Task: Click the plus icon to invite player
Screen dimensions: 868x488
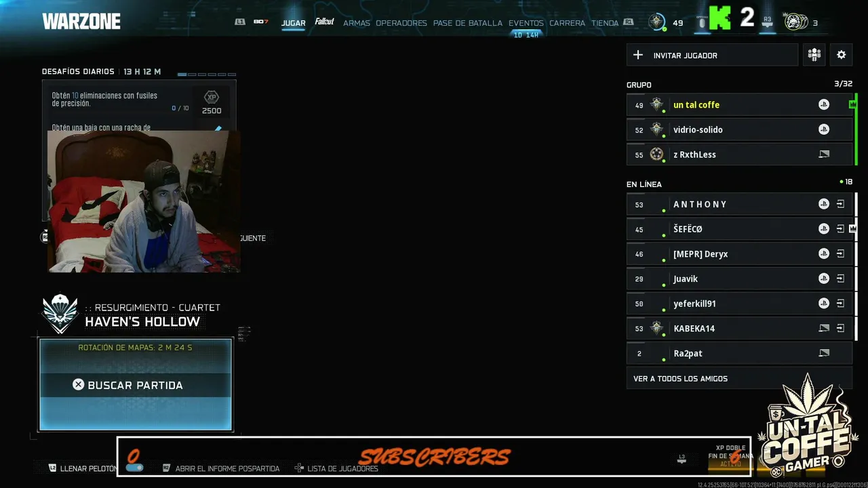Action: [638, 55]
